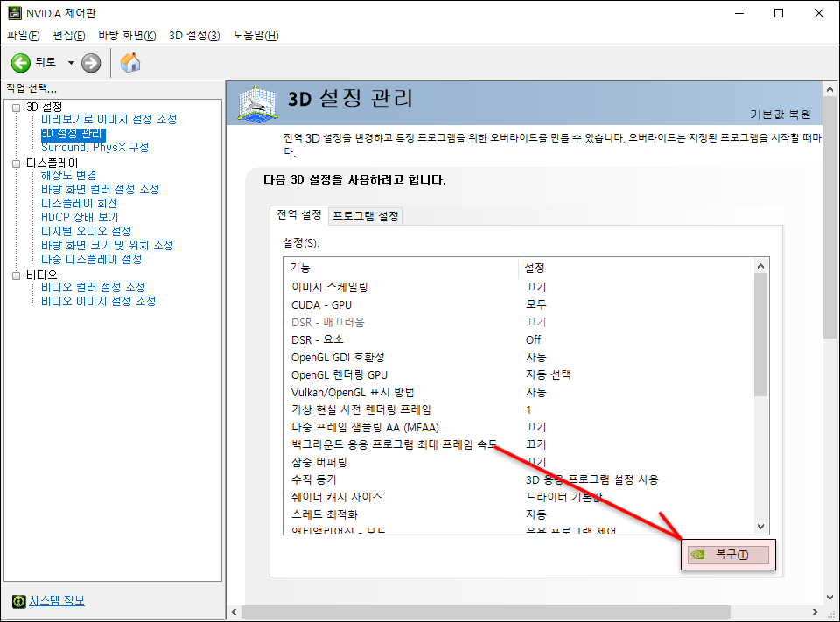840x622 pixels.
Task: Open the 바탕 화면(K) menu
Action: coord(127,35)
